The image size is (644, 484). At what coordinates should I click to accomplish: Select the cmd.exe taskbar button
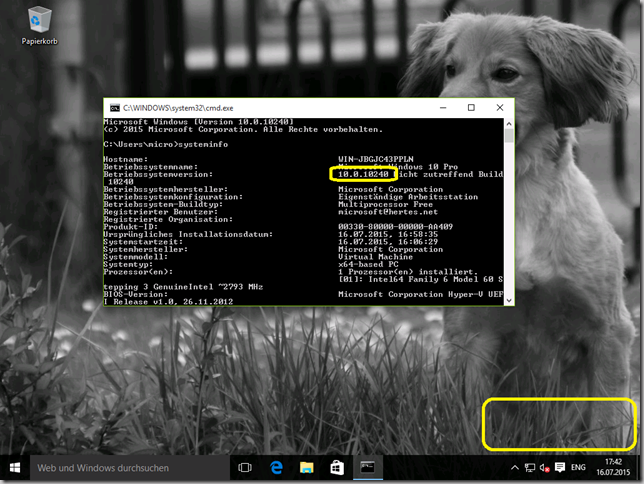pos(368,468)
